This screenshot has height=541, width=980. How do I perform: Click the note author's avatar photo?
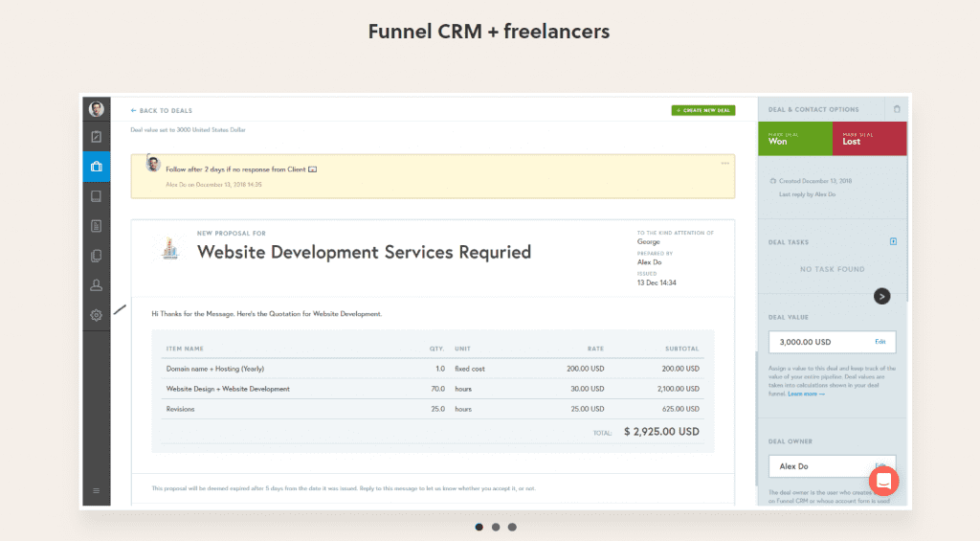153,164
